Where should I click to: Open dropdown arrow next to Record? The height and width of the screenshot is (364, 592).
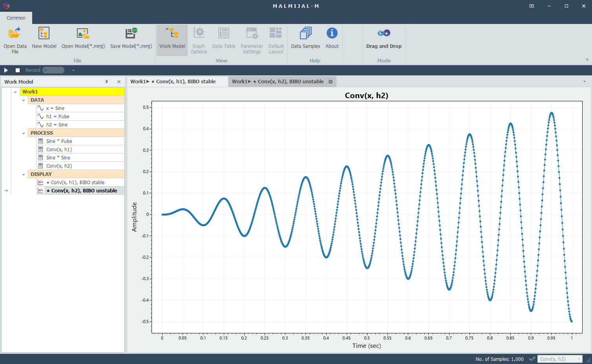pyautogui.click(x=73, y=70)
